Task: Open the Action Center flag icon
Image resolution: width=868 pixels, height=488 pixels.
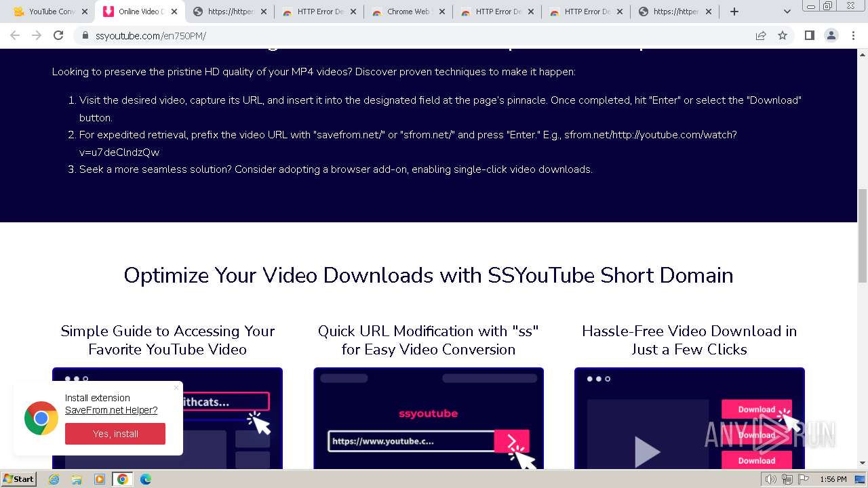Action: point(803,479)
